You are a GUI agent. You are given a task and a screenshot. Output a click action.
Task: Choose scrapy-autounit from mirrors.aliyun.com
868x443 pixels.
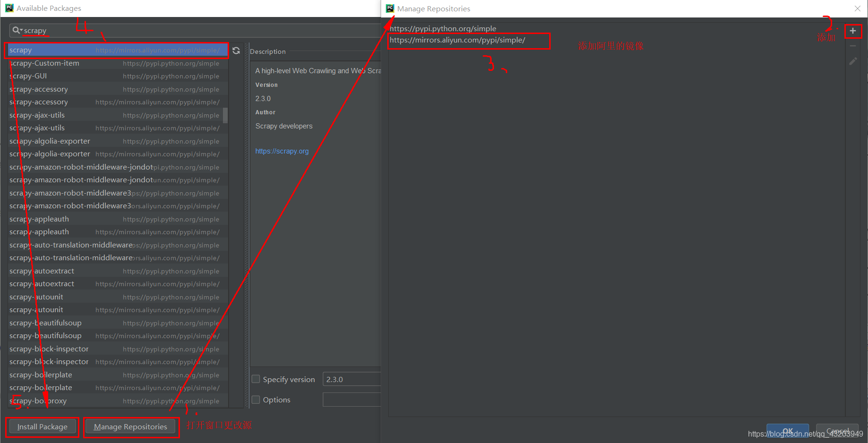118,310
